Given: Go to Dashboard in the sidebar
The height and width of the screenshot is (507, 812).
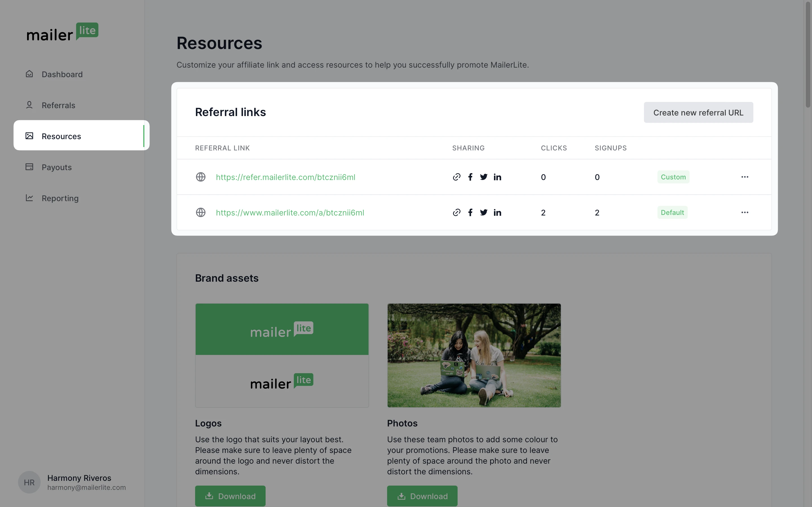Looking at the screenshot, I should click(62, 74).
